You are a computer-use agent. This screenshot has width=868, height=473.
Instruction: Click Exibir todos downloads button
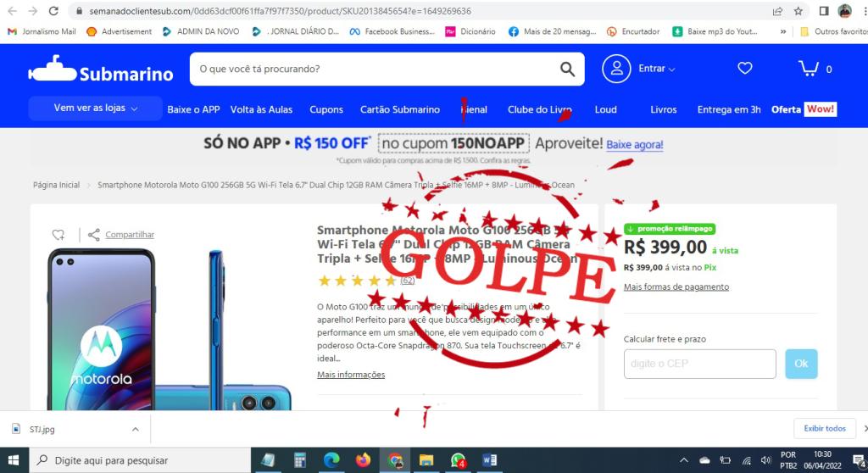(x=824, y=428)
